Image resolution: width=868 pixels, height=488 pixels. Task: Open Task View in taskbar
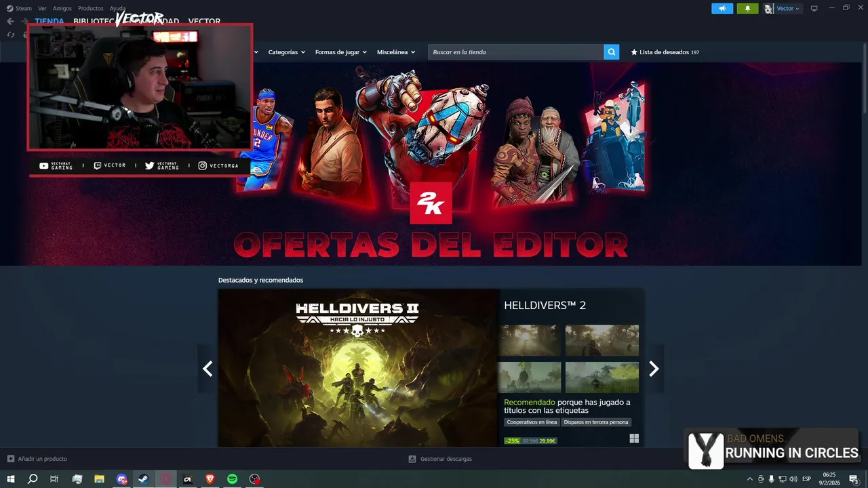tap(54, 479)
